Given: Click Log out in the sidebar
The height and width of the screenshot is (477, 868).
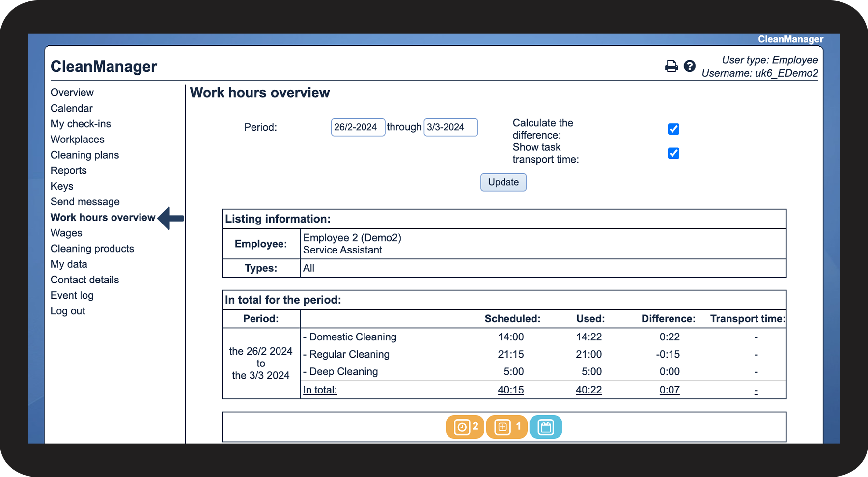Looking at the screenshot, I should 68,311.
